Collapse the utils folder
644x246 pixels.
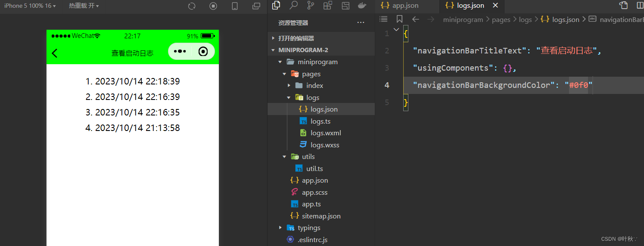click(284, 157)
